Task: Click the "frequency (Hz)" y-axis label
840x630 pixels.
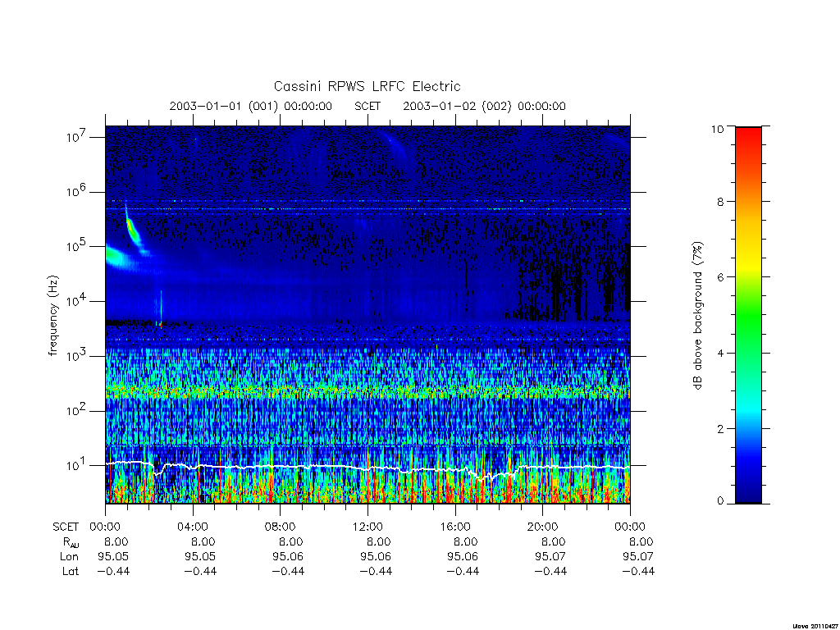Action: pyautogui.click(x=53, y=316)
